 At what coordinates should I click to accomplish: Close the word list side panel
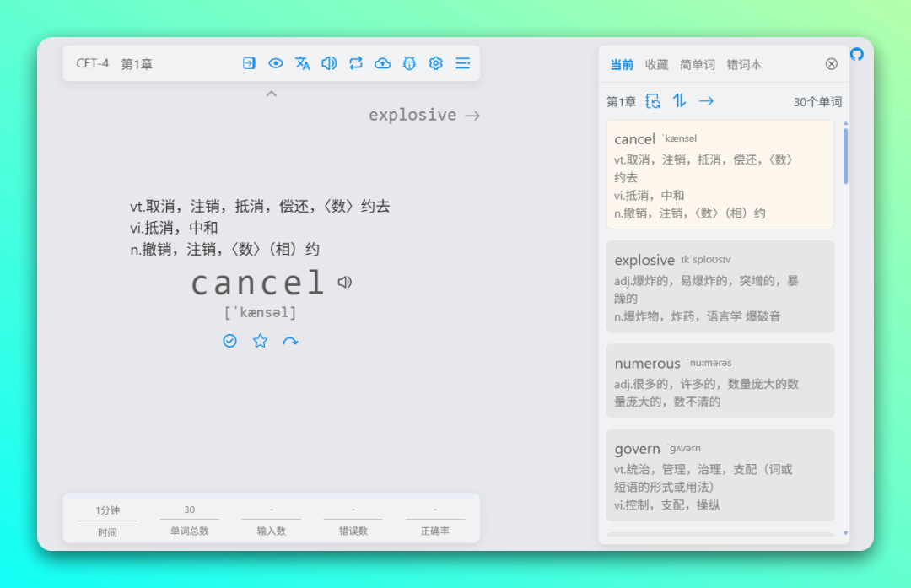coord(832,64)
